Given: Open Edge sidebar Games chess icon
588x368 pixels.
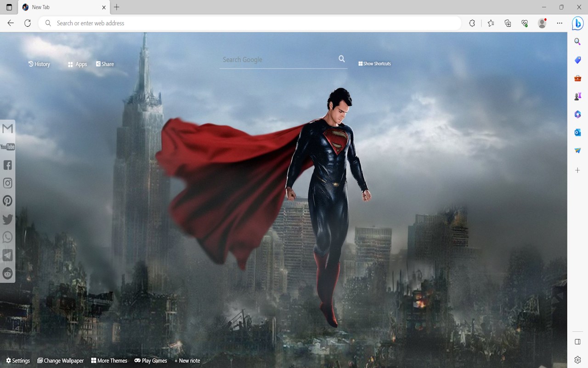Looking at the screenshot, I should pyautogui.click(x=578, y=96).
